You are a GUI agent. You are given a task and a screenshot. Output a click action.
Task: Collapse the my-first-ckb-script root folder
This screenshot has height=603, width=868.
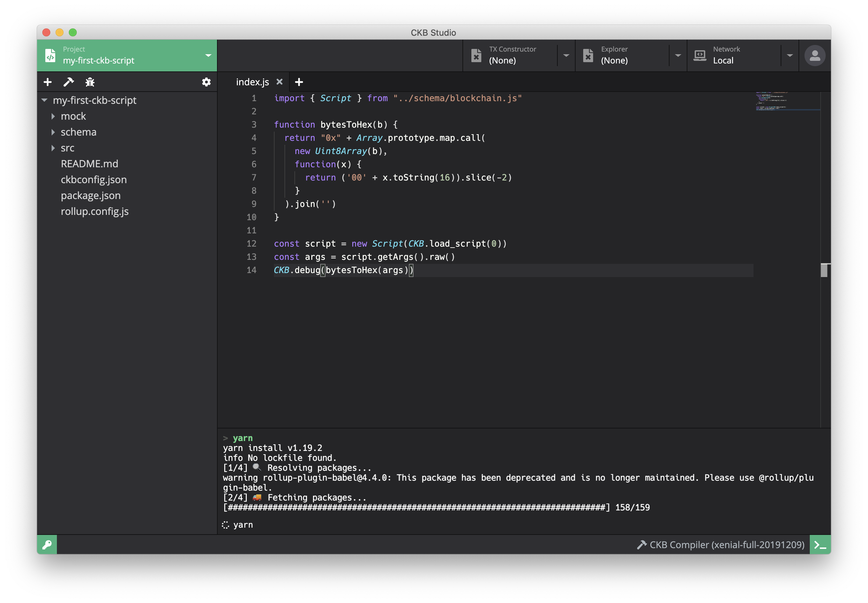45,100
